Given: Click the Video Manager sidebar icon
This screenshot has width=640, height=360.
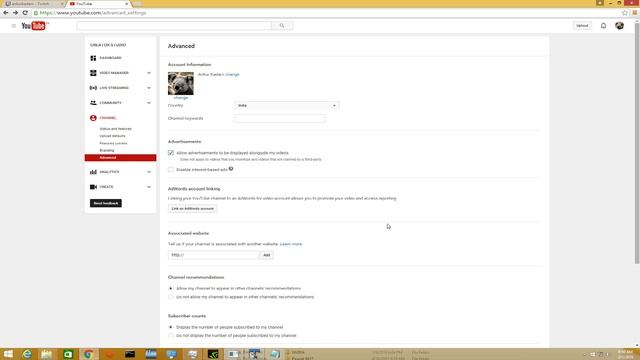Looking at the screenshot, I should (93, 73).
